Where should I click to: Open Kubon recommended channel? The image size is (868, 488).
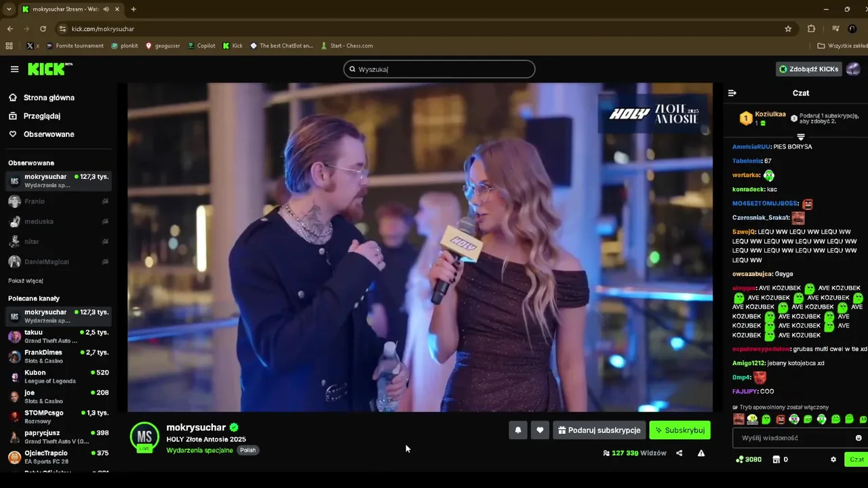(x=58, y=377)
